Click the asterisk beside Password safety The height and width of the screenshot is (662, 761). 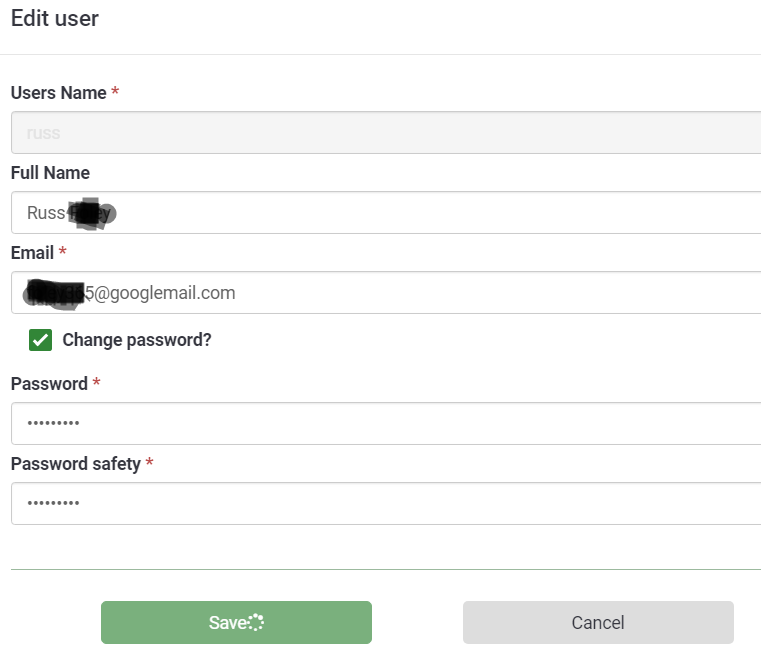point(150,464)
